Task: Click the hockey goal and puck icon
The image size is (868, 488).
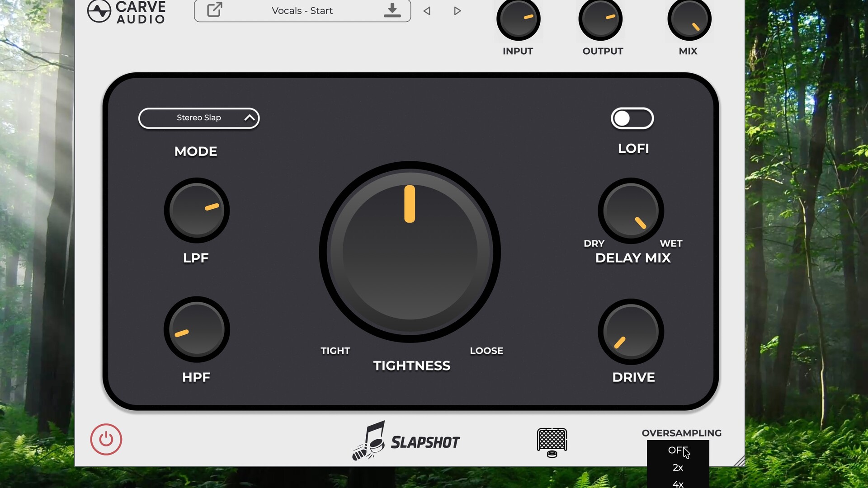Action: (x=552, y=442)
